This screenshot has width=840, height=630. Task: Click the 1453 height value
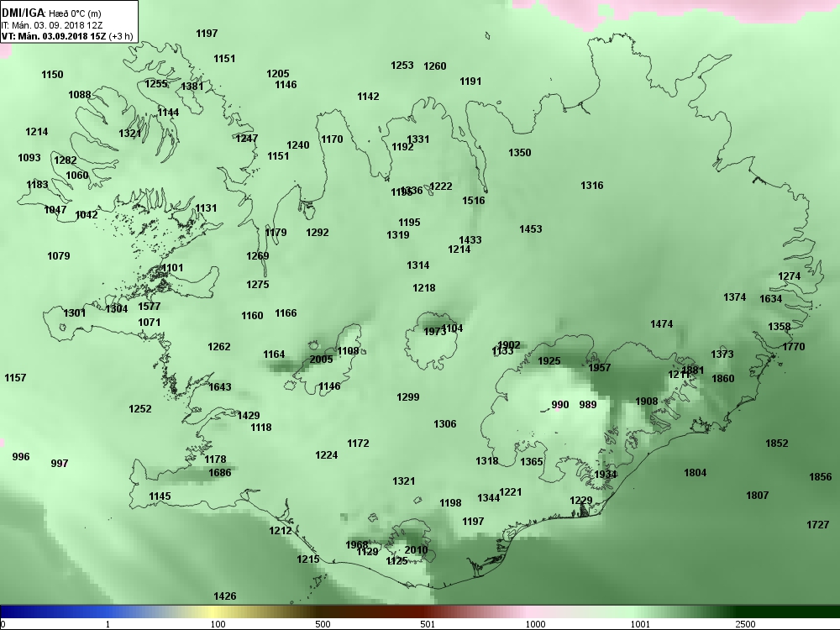[x=530, y=228]
